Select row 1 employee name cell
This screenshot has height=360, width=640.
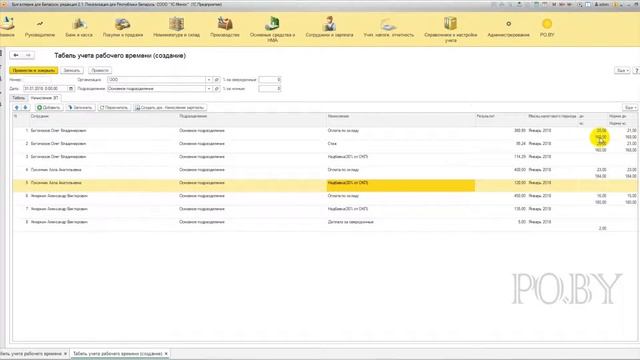(x=58, y=131)
